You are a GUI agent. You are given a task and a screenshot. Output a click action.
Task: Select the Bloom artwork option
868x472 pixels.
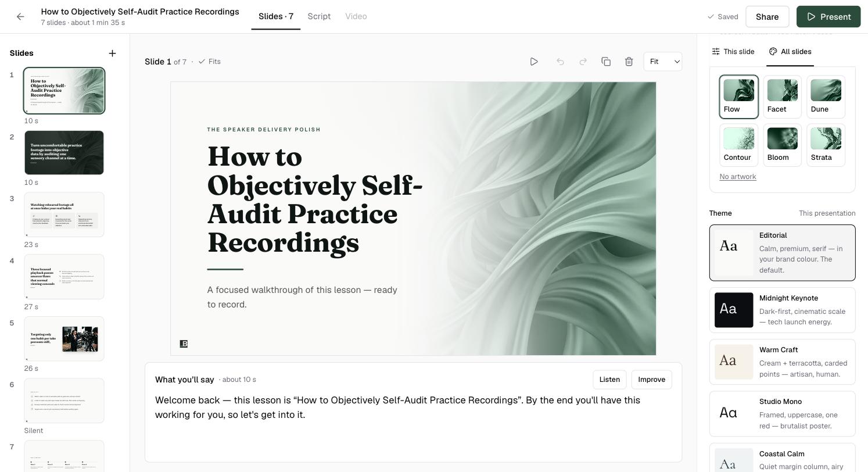pos(782,145)
